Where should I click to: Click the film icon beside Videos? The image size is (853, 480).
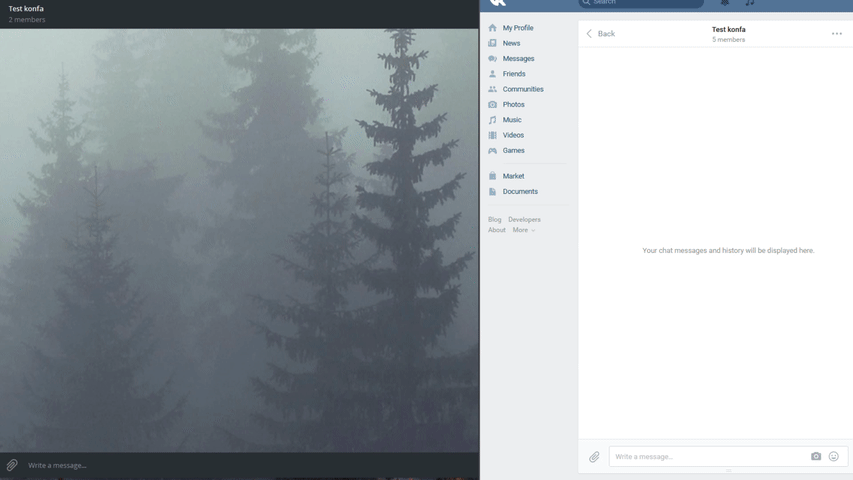(492, 135)
